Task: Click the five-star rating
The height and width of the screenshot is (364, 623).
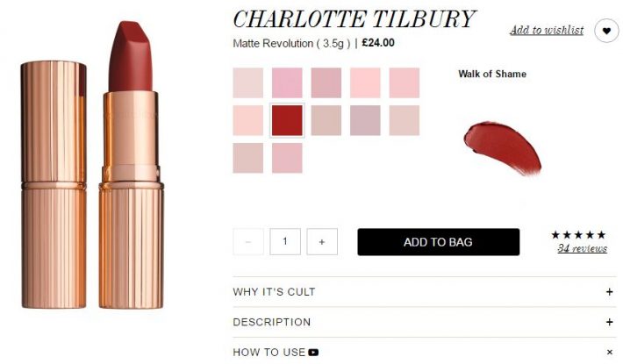Action: [x=578, y=235]
